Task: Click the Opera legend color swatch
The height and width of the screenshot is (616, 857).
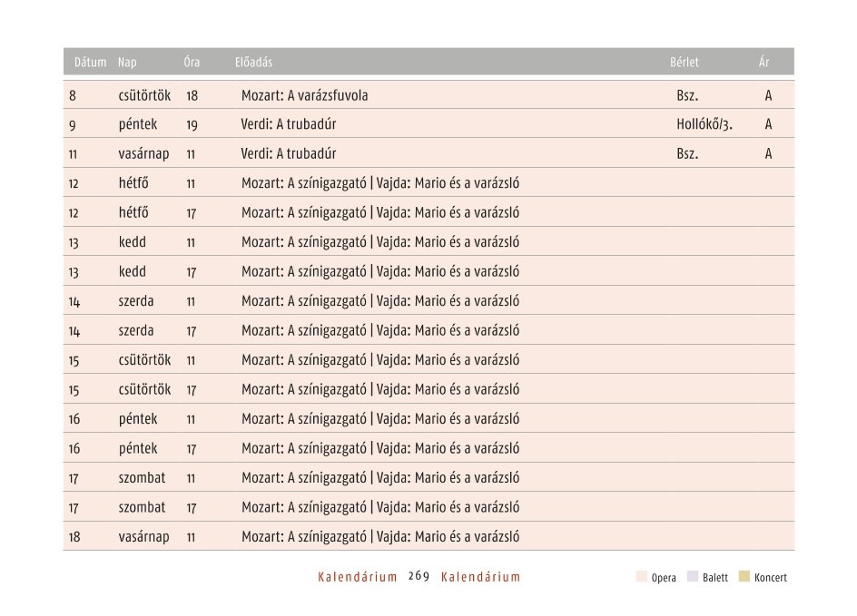Action: coord(642,577)
